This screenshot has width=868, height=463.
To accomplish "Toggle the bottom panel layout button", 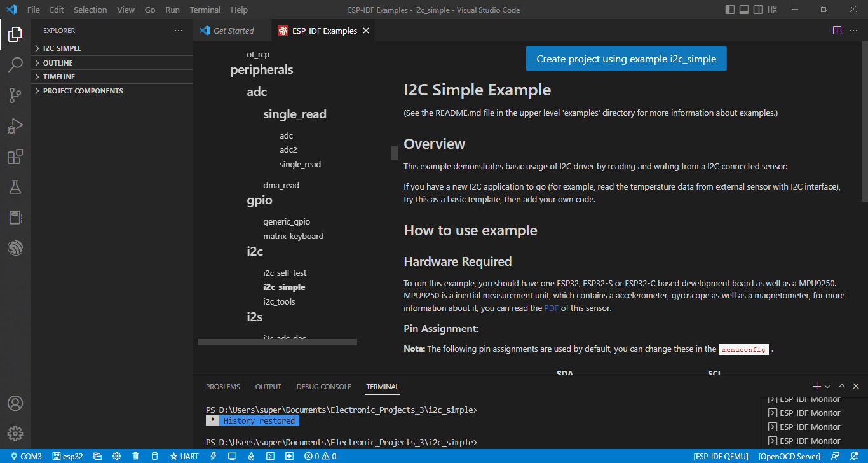I will 744,10.
